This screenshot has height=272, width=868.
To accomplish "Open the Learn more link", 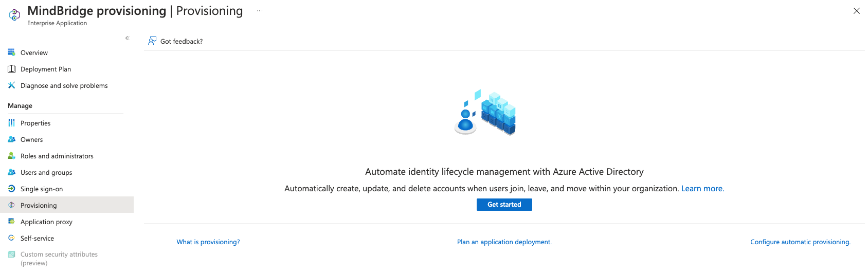I will (702, 189).
